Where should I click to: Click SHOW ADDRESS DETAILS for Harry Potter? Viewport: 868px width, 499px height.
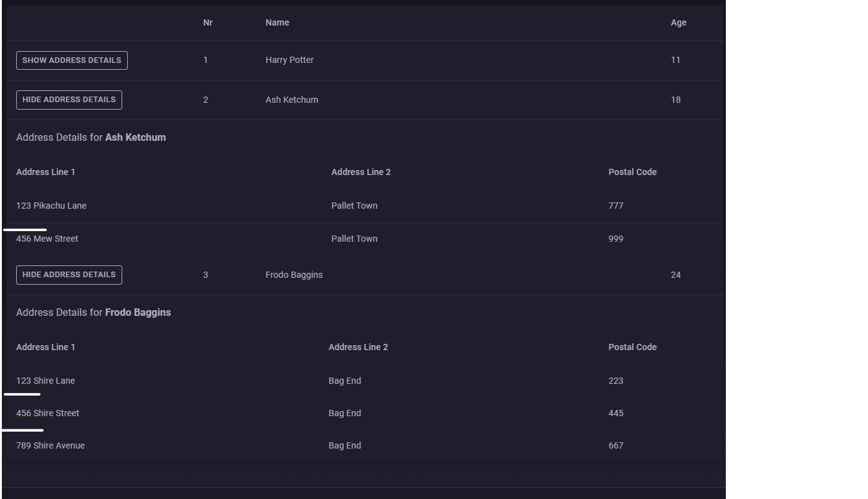[71, 60]
